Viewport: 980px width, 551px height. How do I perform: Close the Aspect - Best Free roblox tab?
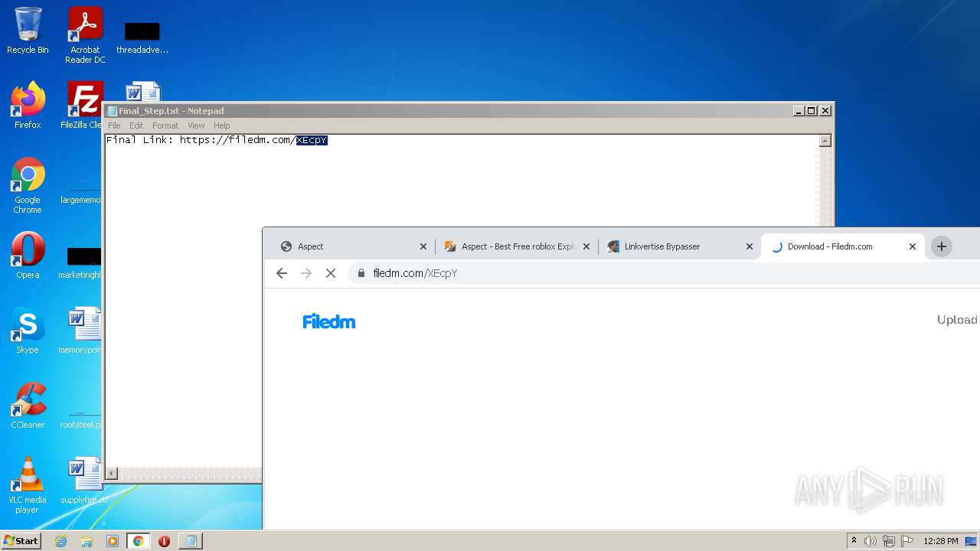[586, 246]
